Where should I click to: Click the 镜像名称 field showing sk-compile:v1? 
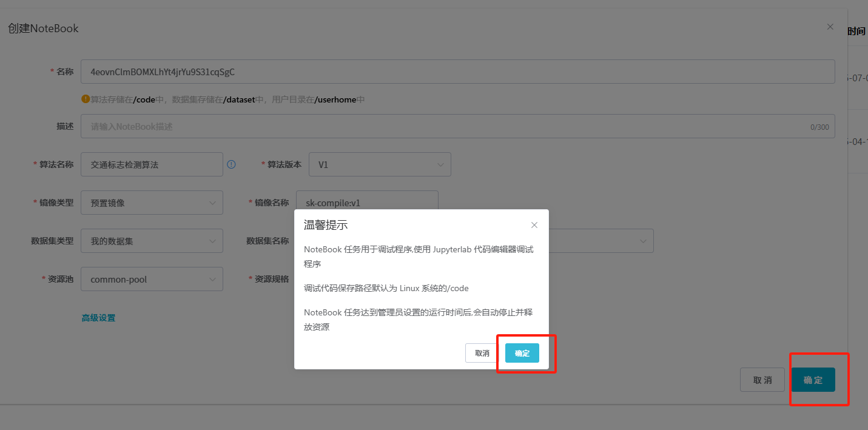tap(366, 203)
